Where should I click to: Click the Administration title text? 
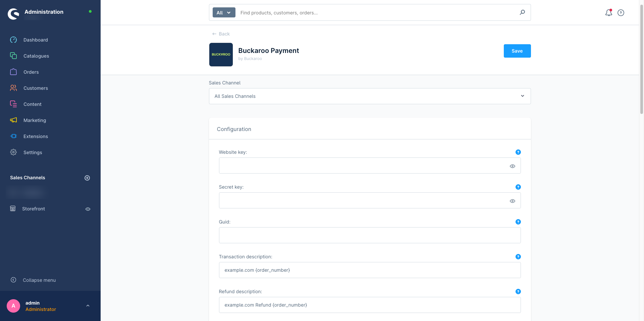[x=44, y=12]
